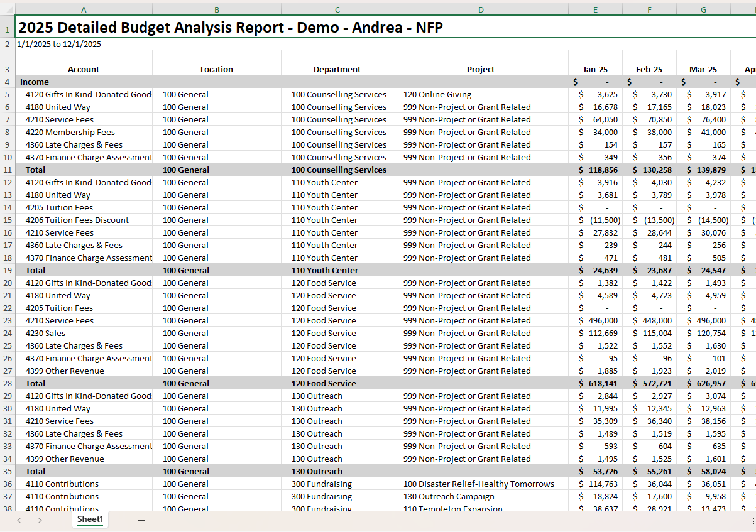Click Feb-25 total value 130,258
Screen dimensions: 756x532
pos(649,170)
